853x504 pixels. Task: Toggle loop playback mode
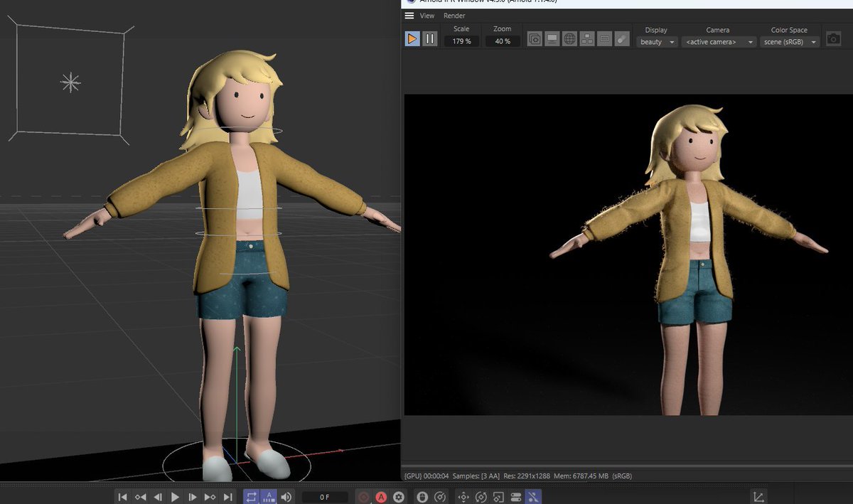pos(252,497)
